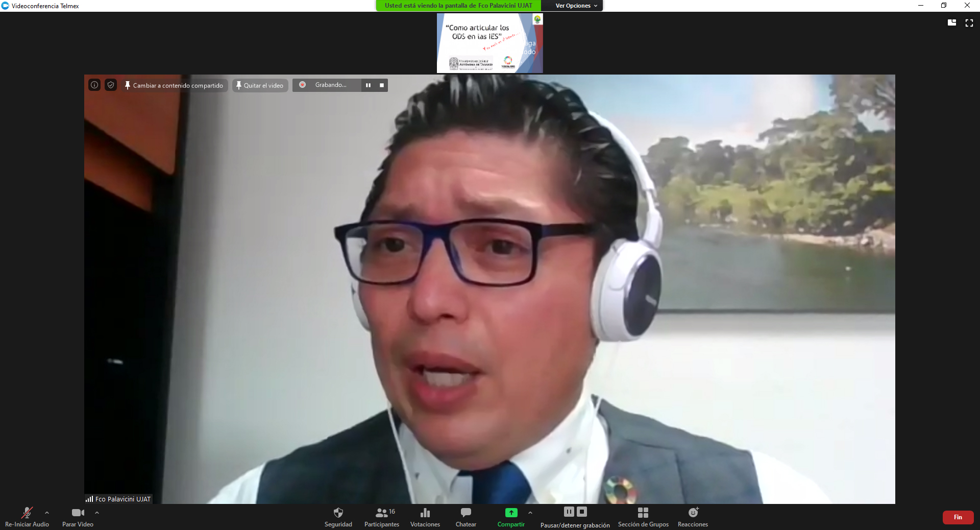
Task: Toggle microphone with Re-Iniciar Audio
Action: [27, 516]
